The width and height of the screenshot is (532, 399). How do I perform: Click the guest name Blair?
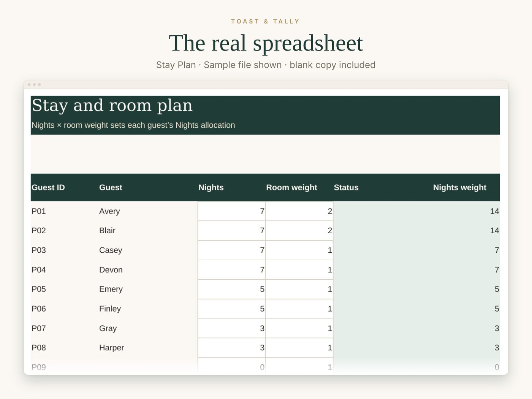pos(107,231)
